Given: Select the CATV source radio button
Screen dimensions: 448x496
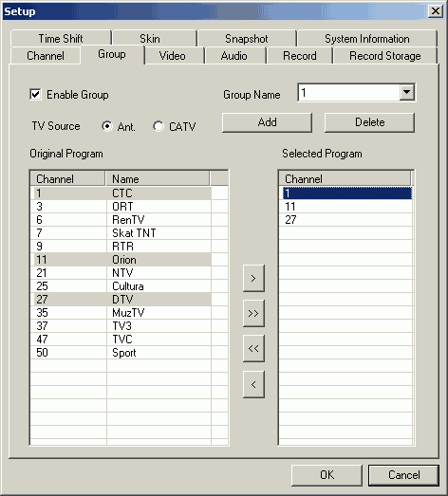Looking at the screenshot, I should pos(158,126).
